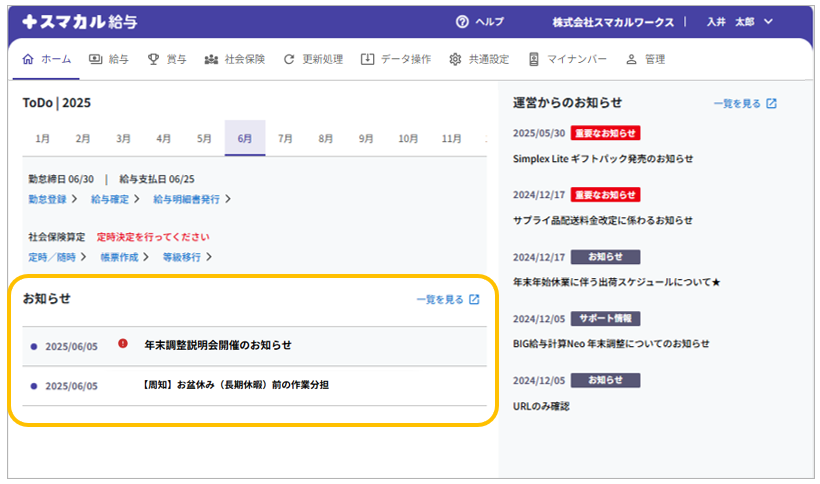Click the 更新処理 refresh icon
Viewport: 820px width, 484px height.
click(x=289, y=59)
